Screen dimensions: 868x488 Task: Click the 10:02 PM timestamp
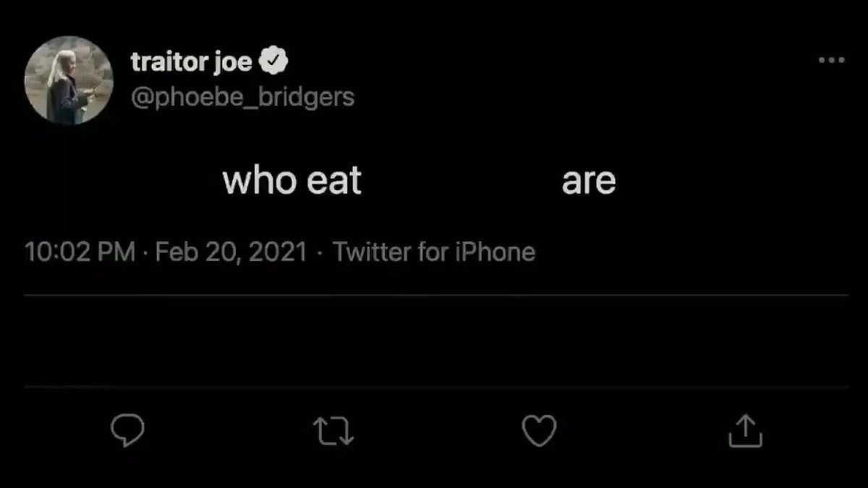pyautogui.click(x=80, y=252)
